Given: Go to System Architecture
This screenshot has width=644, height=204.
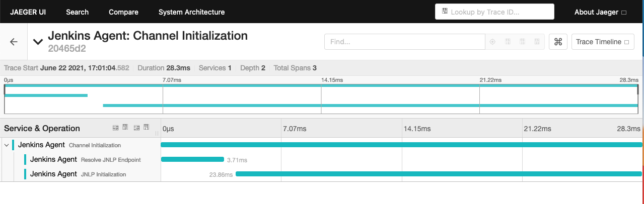Looking at the screenshot, I should coord(192,12).
